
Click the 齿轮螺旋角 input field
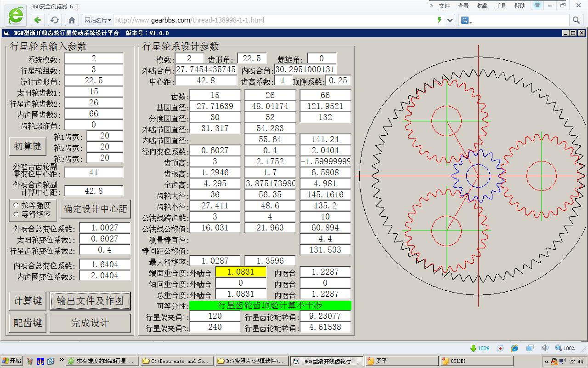pyautogui.click(x=94, y=125)
